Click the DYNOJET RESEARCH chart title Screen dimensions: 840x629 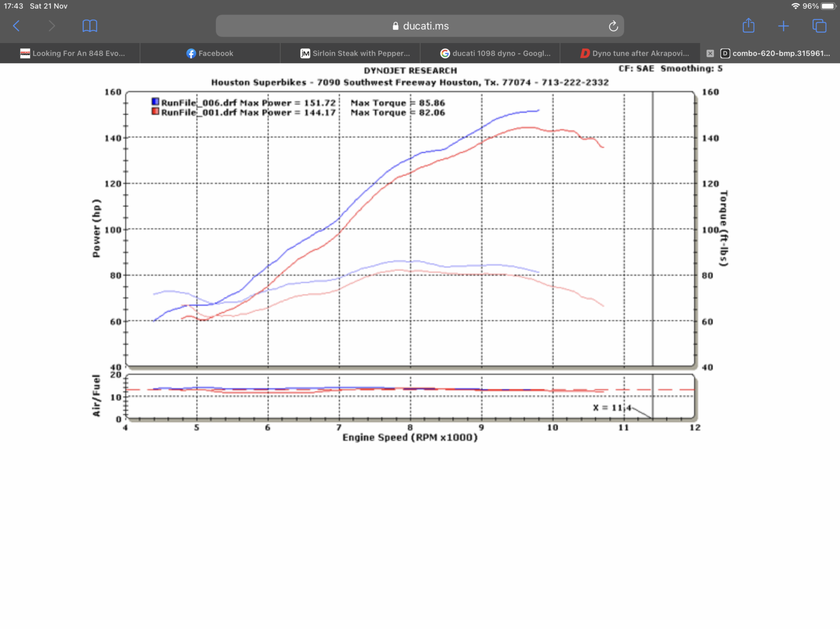(x=411, y=70)
